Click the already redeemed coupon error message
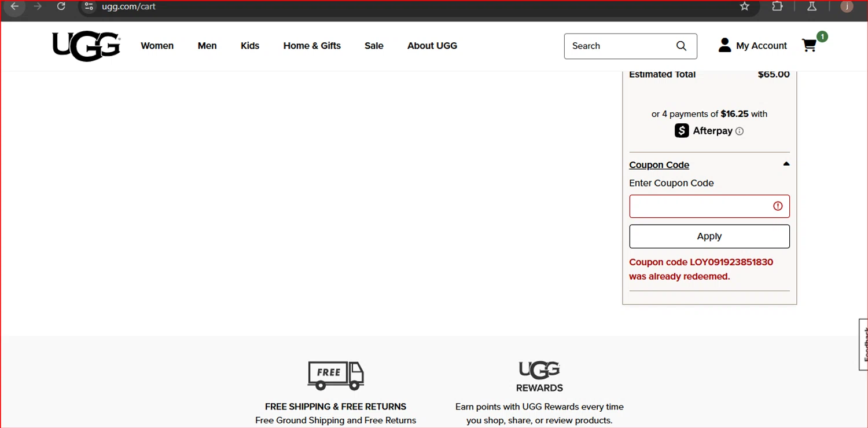Viewport: 868px width, 428px height. click(x=701, y=269)
